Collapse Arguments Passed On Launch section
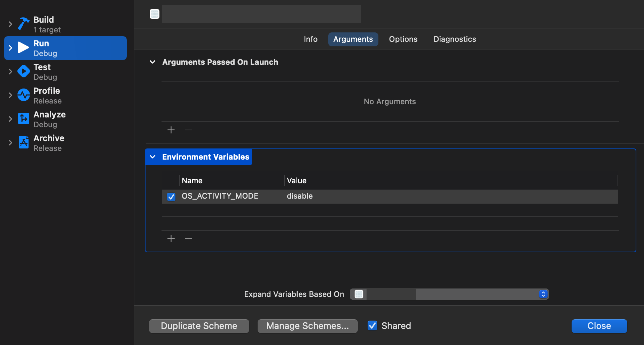The width and height of the screenshot is (644, 345). tap(152, 62)
